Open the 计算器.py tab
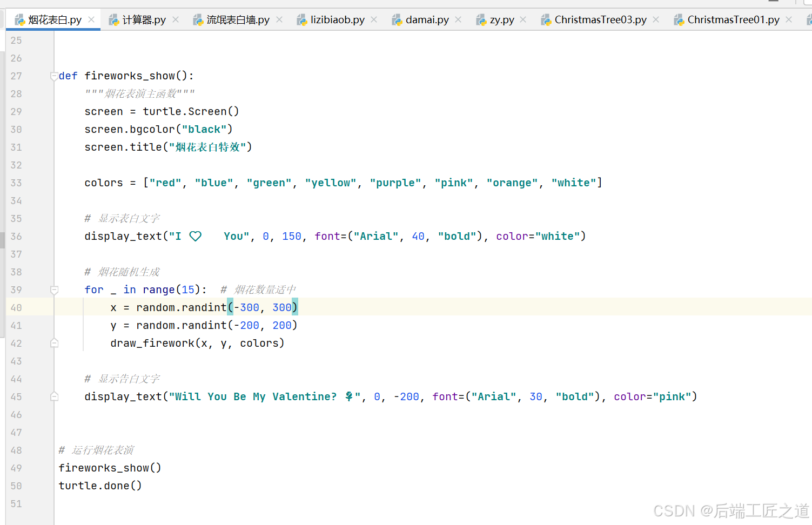The image size is (812, 525). (x=144, y=20)
